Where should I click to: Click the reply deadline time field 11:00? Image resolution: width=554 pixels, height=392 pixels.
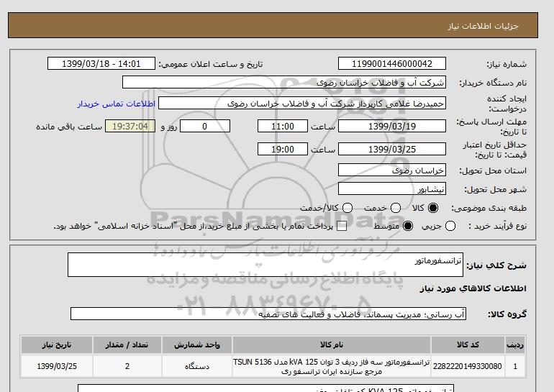pyautogui.click(x=283, y=126)
